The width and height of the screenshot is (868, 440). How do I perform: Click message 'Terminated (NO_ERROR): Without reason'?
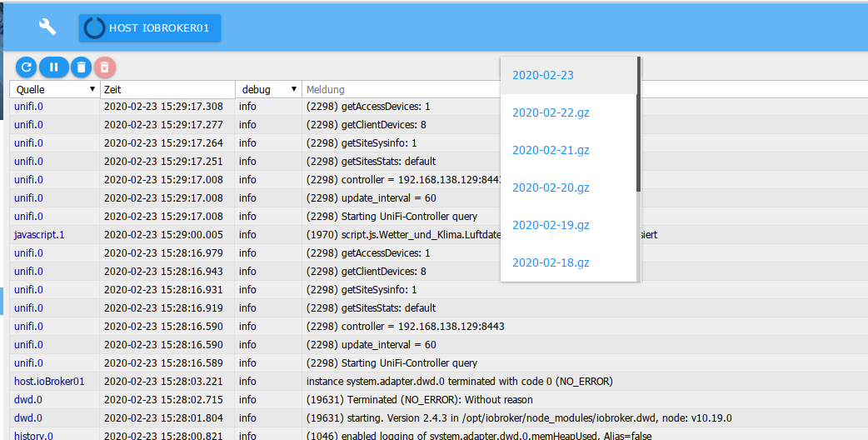pos(420,400)
